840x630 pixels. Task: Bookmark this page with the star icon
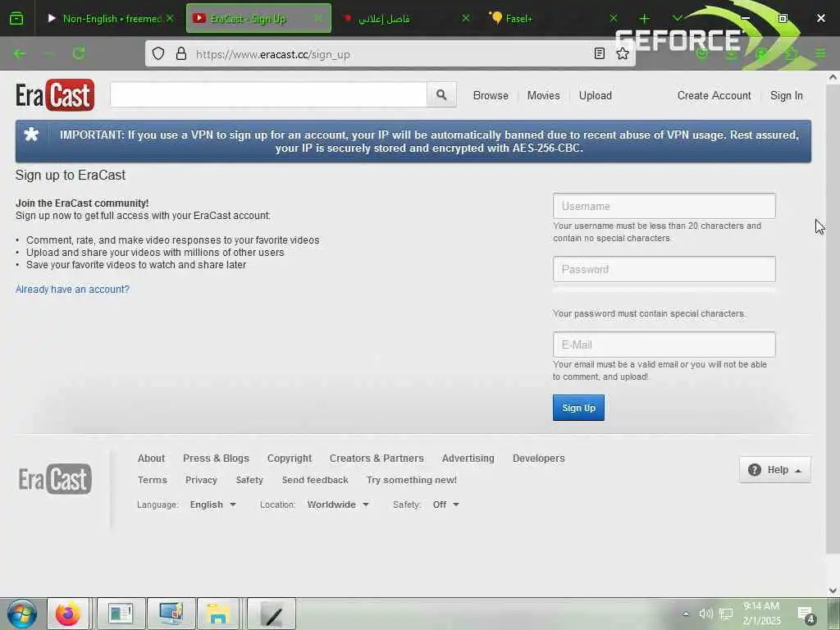point(623,53)
